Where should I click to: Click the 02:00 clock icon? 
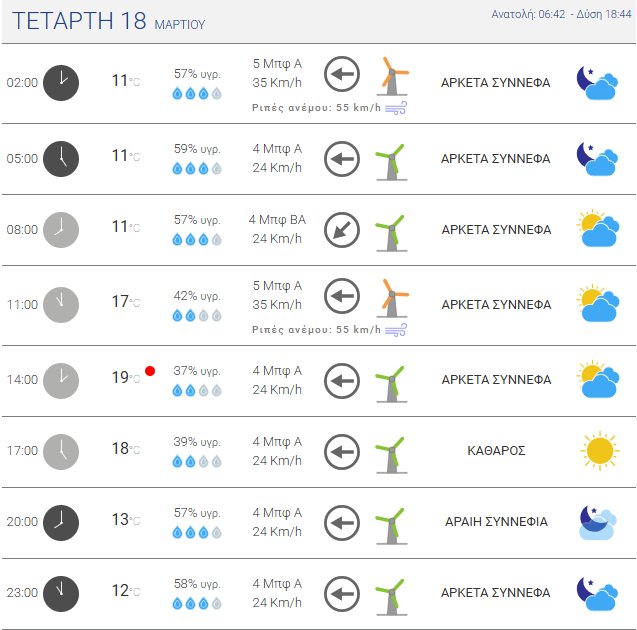pos(61,82)
